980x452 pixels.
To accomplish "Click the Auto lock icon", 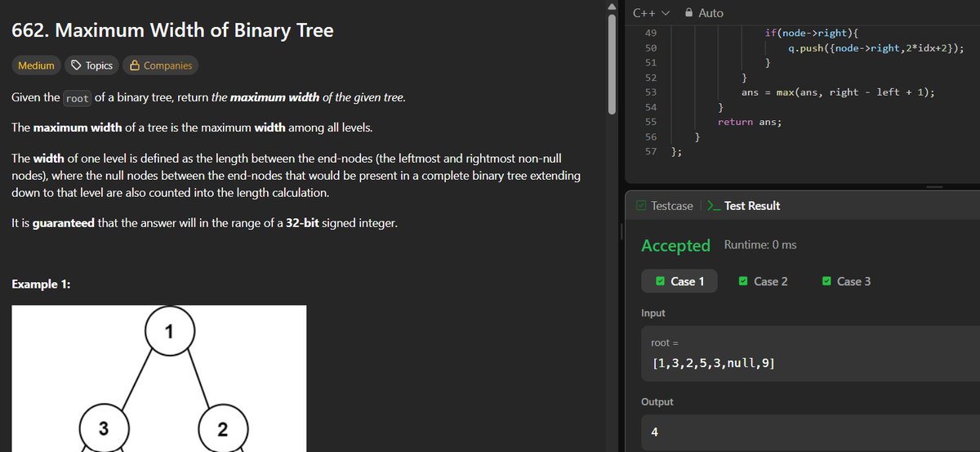I will point(688,13).
